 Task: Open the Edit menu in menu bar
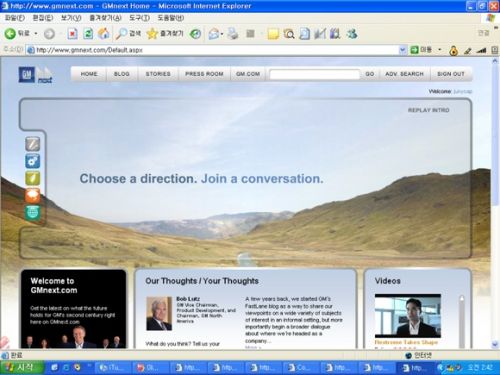(x=43, y=18)
